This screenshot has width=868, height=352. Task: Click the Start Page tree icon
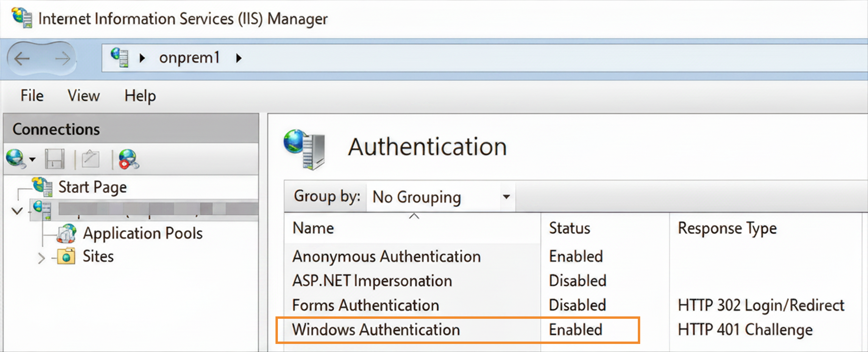(43, 187)
